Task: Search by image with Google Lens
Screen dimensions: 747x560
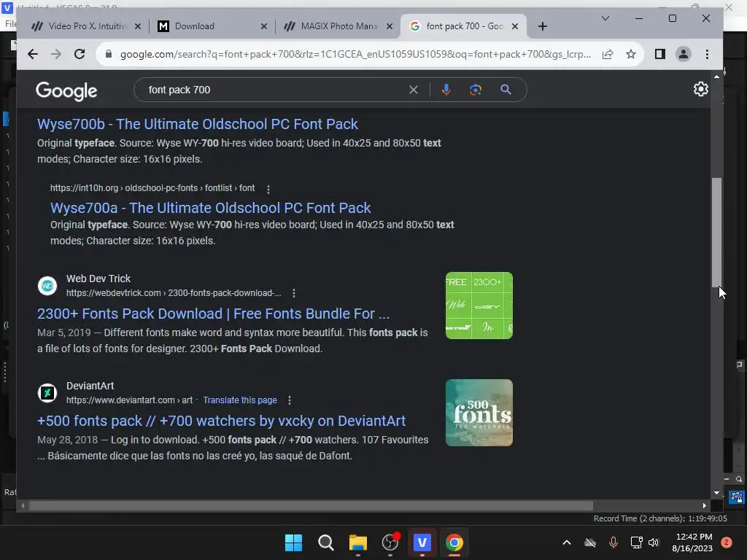Action: (x=476, y=90)
